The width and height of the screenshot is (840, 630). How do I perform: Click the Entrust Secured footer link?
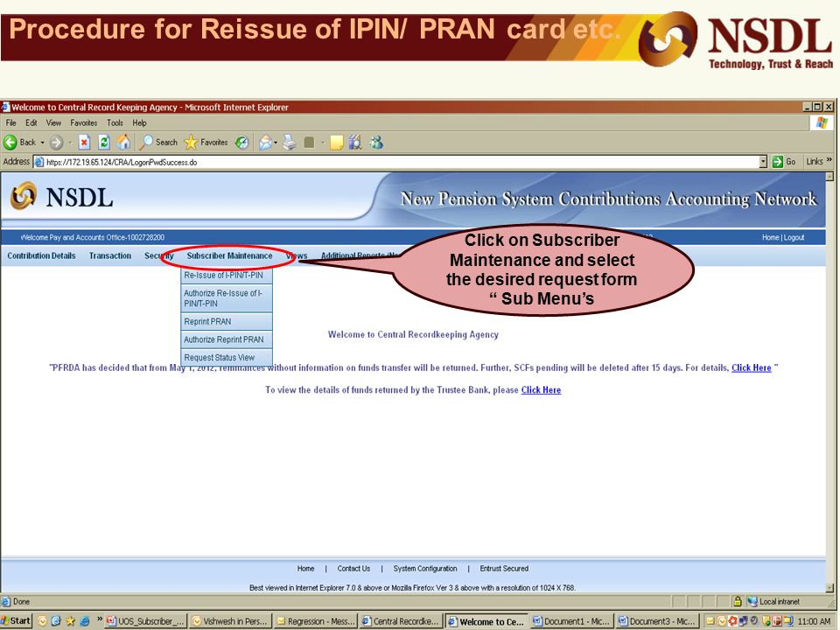tap(504, 569)
